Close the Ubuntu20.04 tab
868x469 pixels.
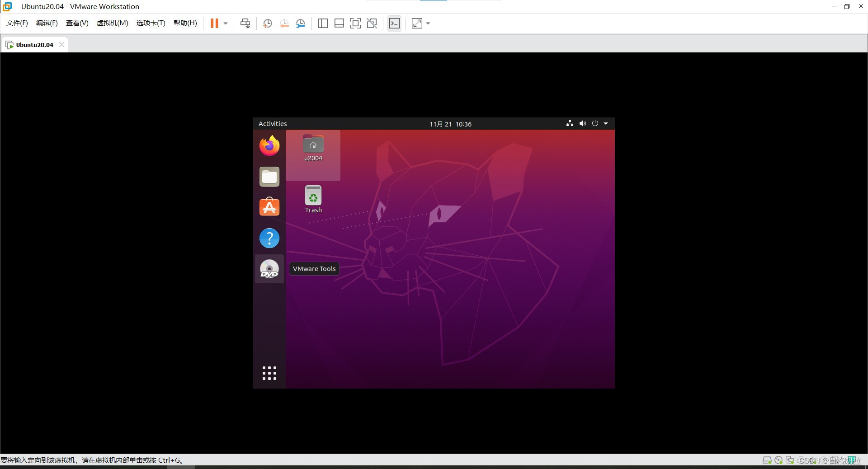tap(62, 45)
